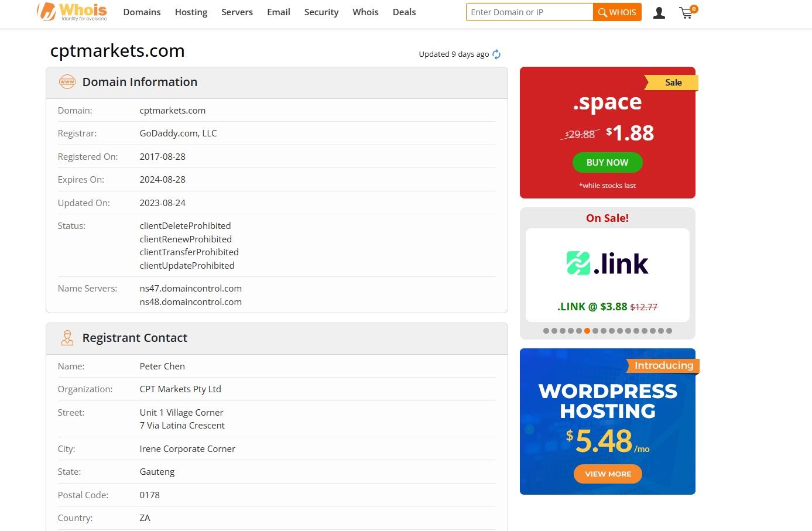This screenshot has height=531, width=812.
Task: Click the clientDeleteProhibited status
Action: (185, 226)
